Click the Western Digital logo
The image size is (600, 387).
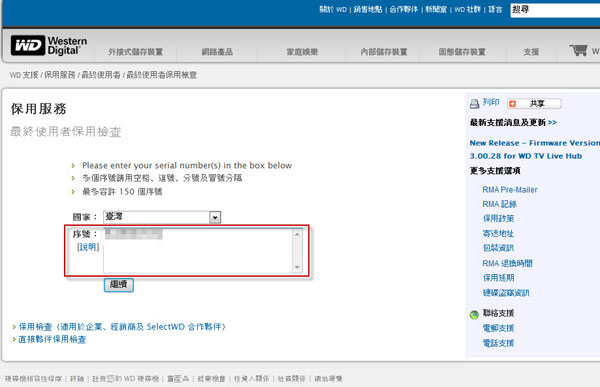[x=49, y=46]
